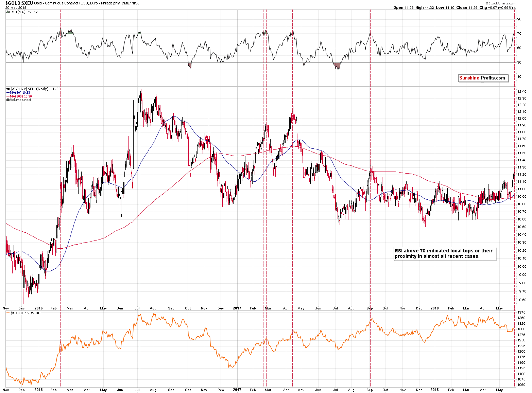Click the volume bars icon beside Volume undef

pyautogui.click(x=8, y=100)
